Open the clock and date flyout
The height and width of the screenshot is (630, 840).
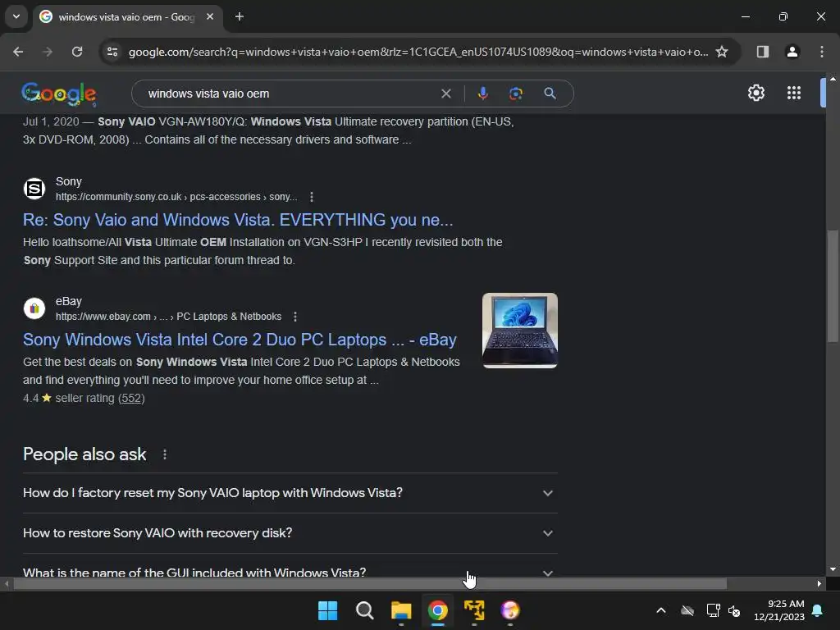779,610
